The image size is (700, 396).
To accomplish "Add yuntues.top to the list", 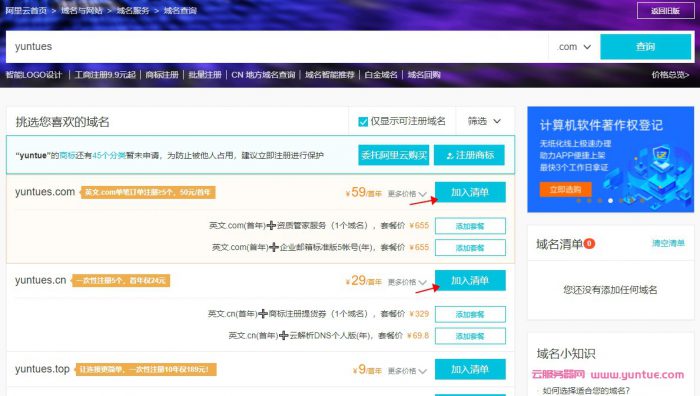I will (470, 369).
